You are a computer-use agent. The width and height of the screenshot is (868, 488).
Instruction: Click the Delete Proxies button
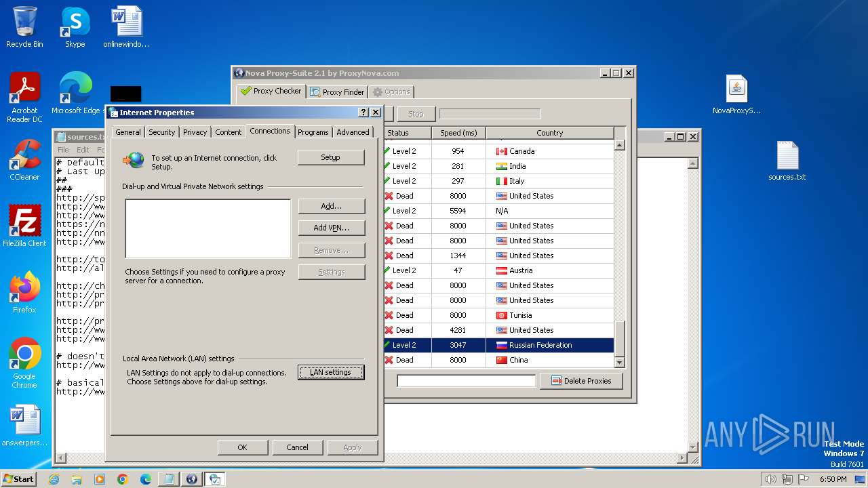tap(581, 381)
